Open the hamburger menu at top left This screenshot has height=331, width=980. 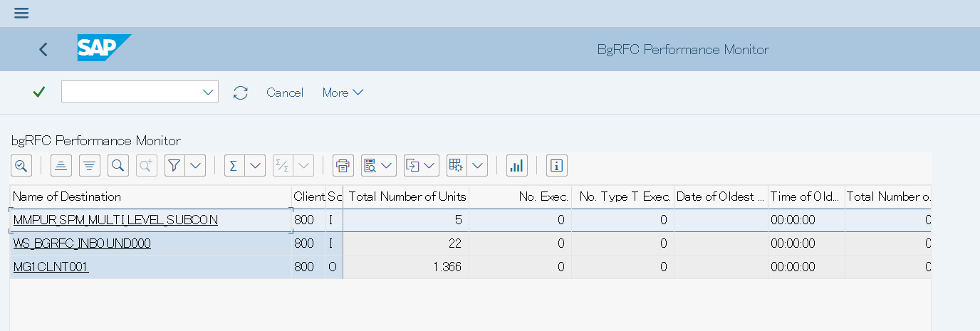click(x=21, y=14)
